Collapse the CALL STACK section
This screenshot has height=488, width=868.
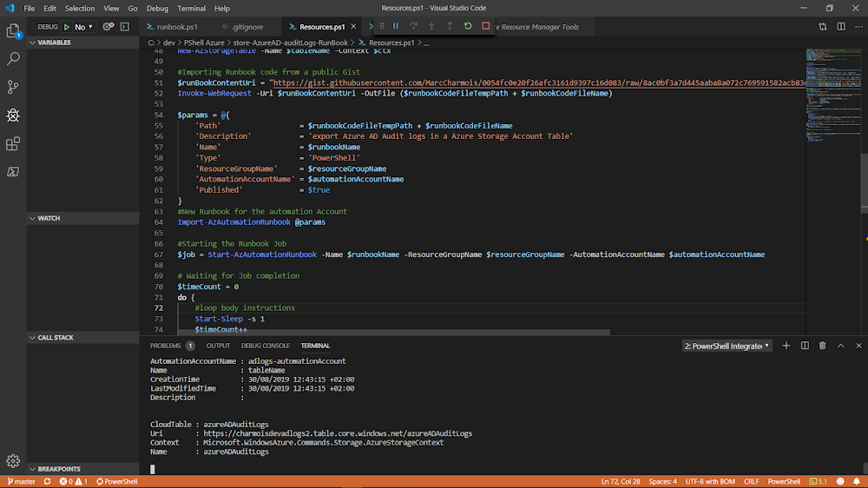pyautogui.click(x=83, y=337)
